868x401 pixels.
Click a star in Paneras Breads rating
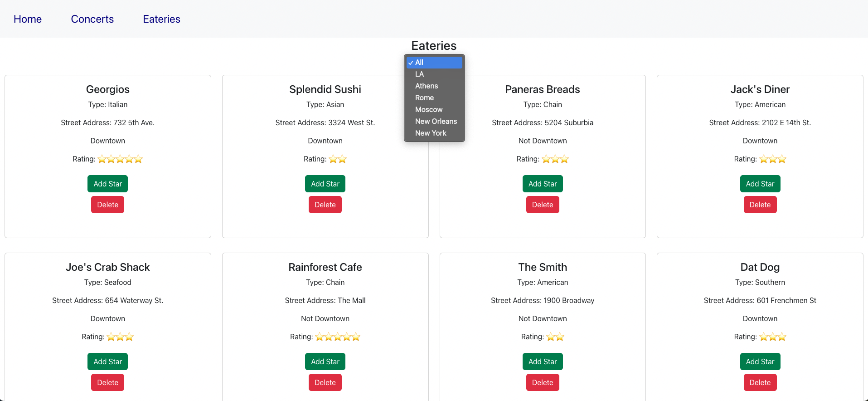pos(555,159)
